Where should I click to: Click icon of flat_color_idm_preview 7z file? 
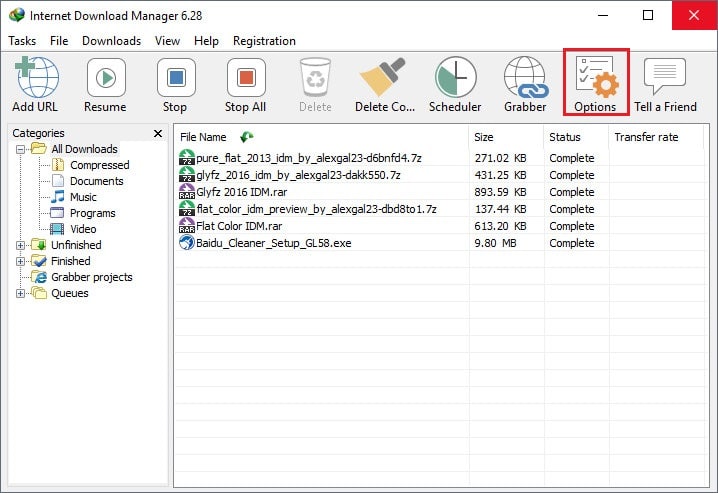[x=186, y=209]
